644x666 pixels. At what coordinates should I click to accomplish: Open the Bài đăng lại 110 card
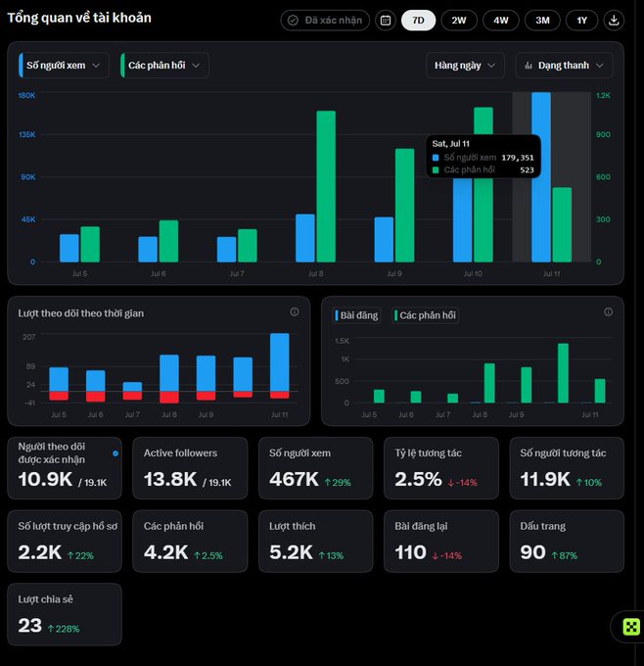(x=441, y=541)
